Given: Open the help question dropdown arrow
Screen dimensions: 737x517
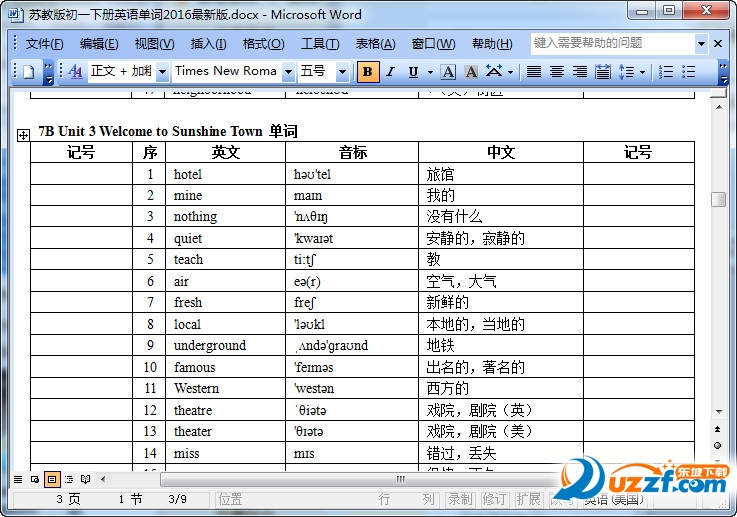Looking at the screenshot, I should coord(701,44).
